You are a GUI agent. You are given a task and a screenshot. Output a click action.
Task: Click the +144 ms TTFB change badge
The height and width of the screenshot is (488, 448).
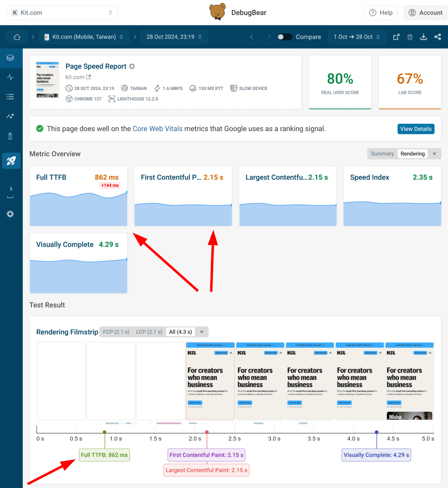[x=110, y=186]
